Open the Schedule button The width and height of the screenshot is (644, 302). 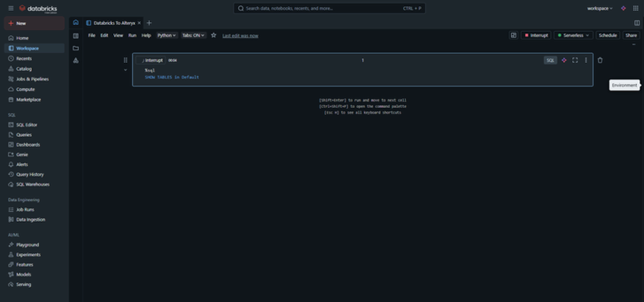[x=608, y=35]
